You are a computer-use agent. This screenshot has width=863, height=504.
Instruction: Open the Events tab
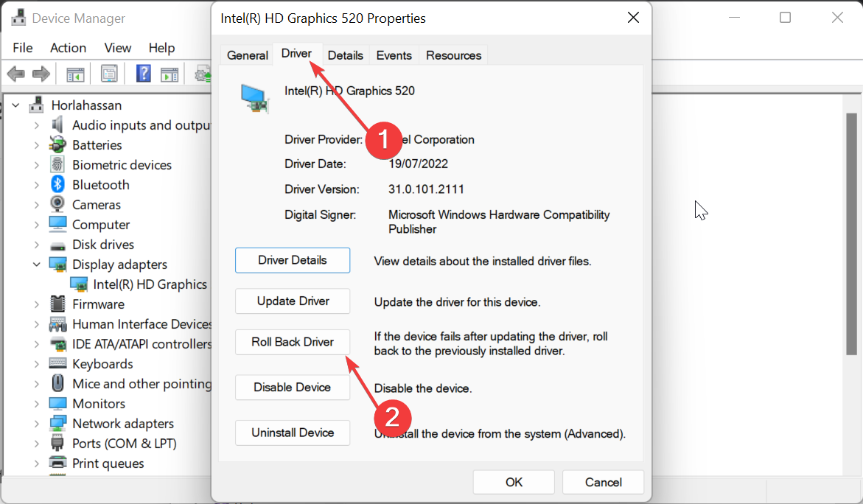(394, 55)
